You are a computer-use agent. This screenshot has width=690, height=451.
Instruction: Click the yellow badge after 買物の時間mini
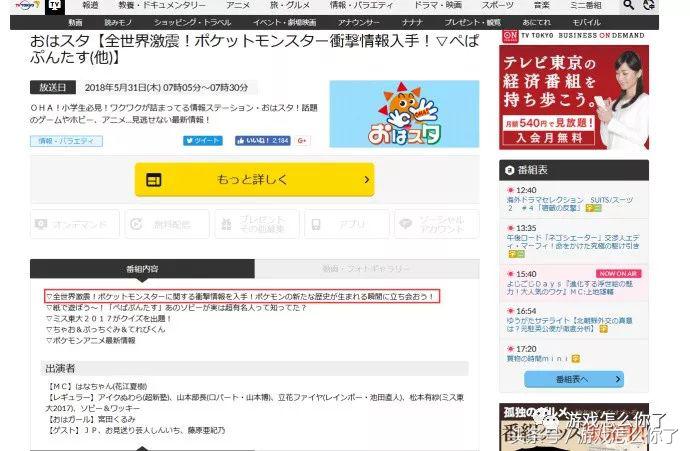click(576, 359)
